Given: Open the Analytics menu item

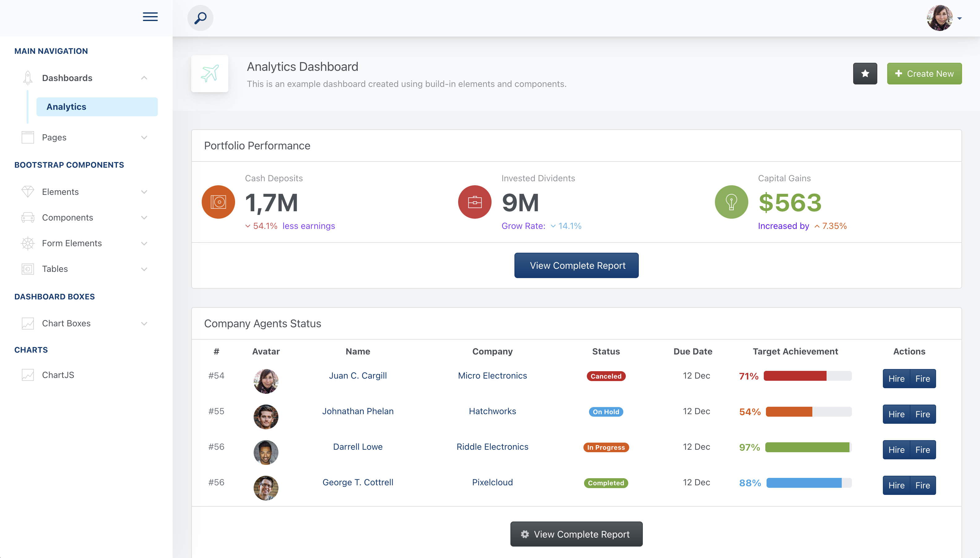Looking at the screenshot, I should click(66, 106).
